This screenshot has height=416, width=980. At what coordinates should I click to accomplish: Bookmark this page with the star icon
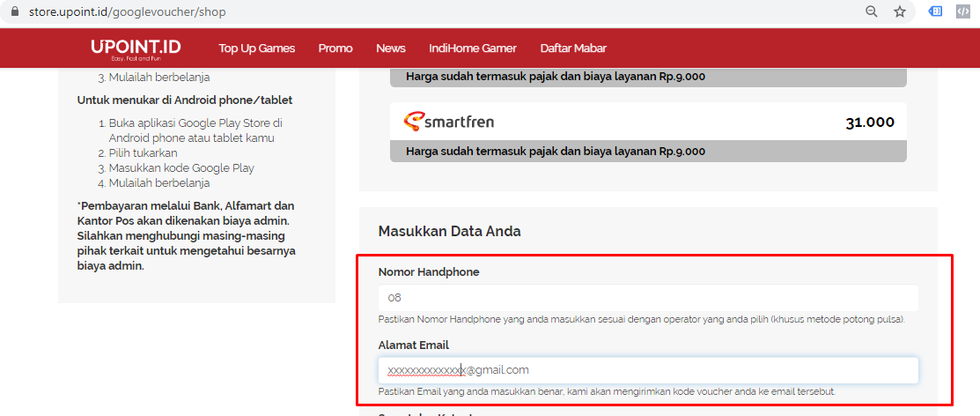(x=899, y=11)
